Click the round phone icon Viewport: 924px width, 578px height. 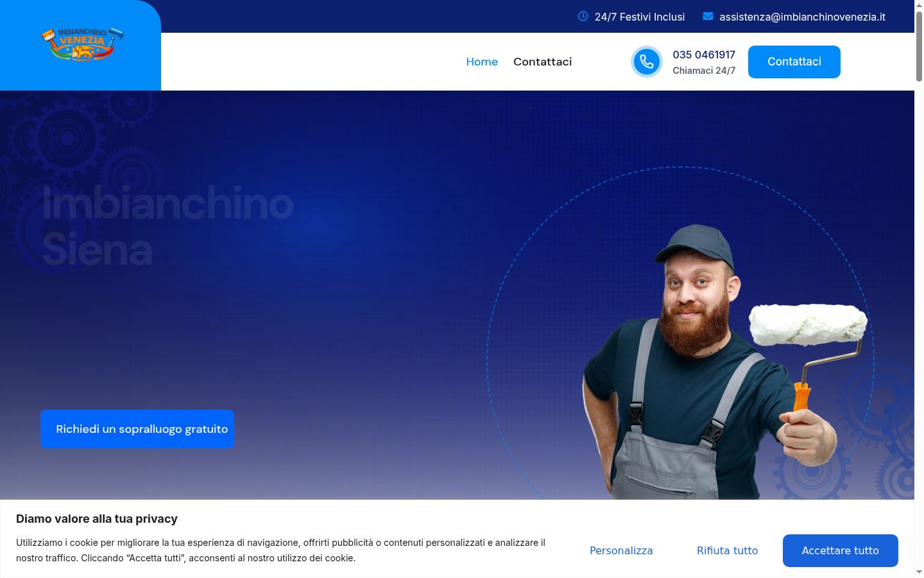tap(647, 62)
